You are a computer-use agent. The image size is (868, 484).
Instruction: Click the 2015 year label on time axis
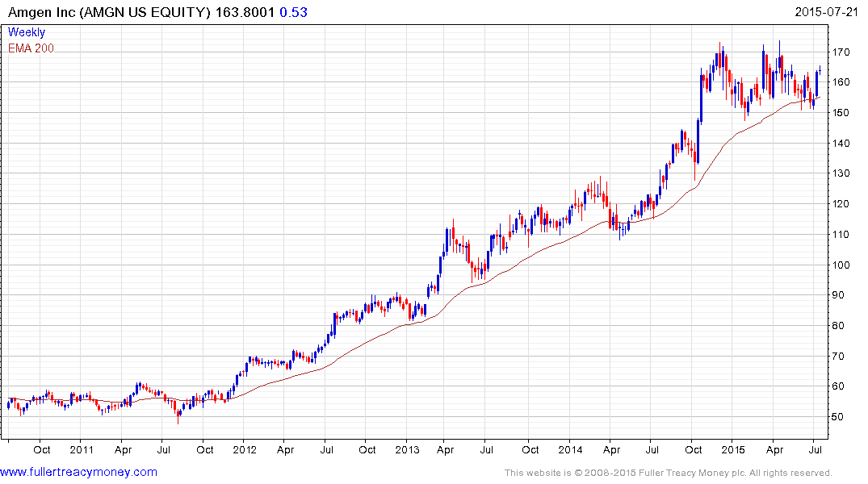click(x=733, y=449)
